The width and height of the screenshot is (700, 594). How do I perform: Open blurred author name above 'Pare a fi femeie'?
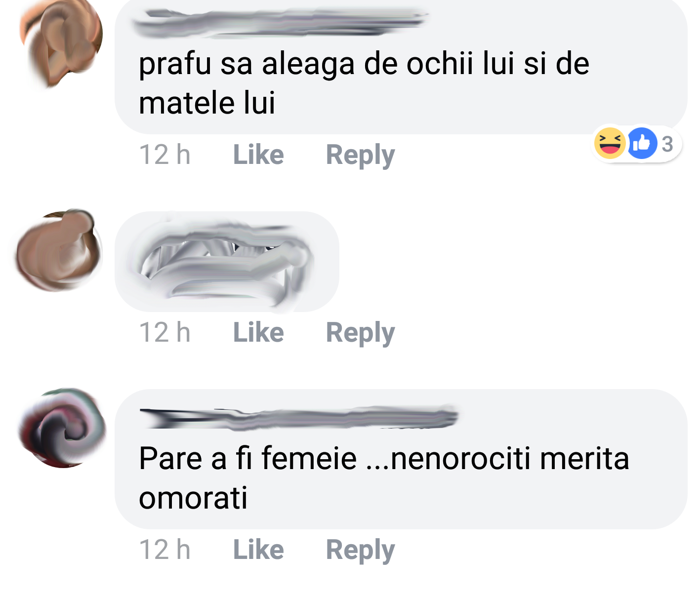point(299,418)
